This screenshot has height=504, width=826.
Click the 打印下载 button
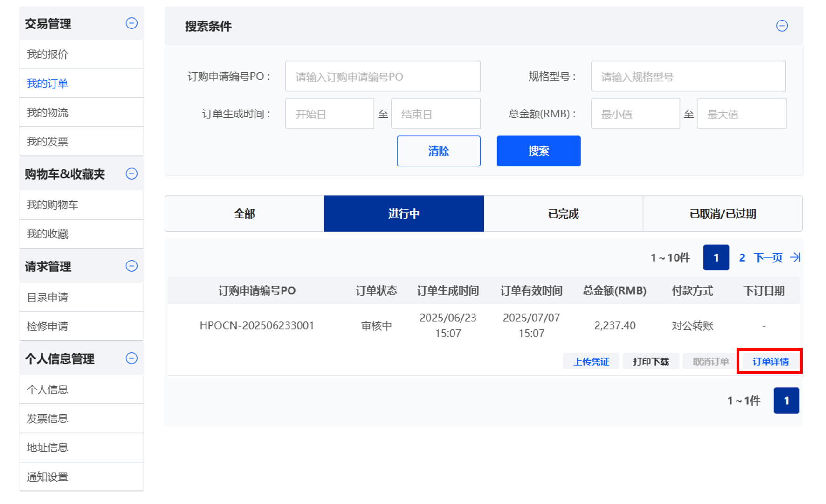[651, 361]
